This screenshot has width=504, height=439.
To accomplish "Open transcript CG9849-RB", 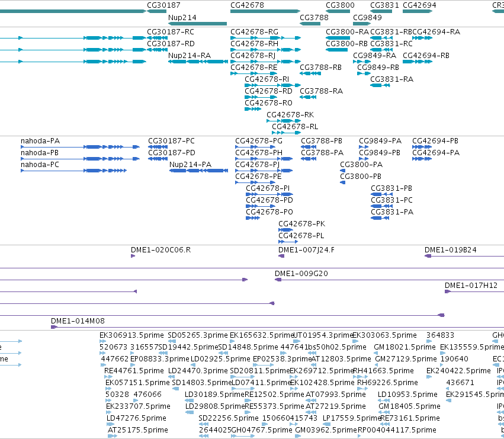I will coord(378,68).
